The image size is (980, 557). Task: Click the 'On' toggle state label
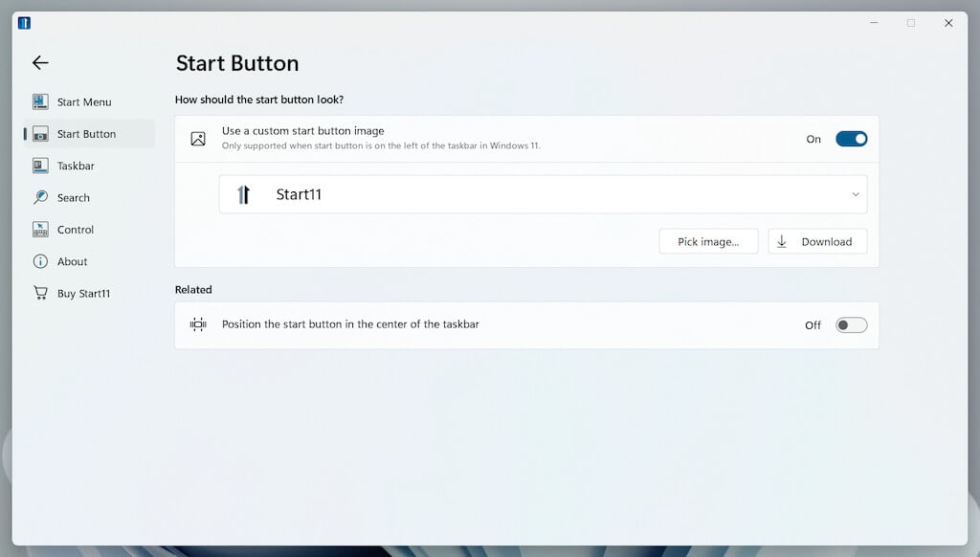tap(813, 140)
